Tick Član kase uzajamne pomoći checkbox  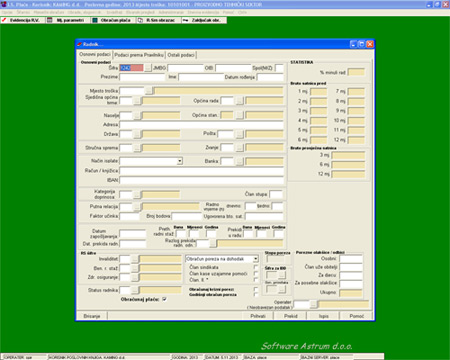[x=256, y=273]
